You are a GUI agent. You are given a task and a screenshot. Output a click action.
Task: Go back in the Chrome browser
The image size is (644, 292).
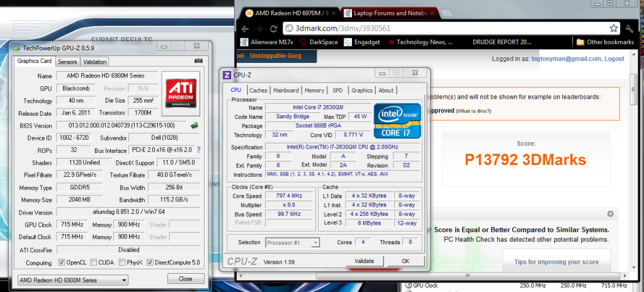[245, 29]
